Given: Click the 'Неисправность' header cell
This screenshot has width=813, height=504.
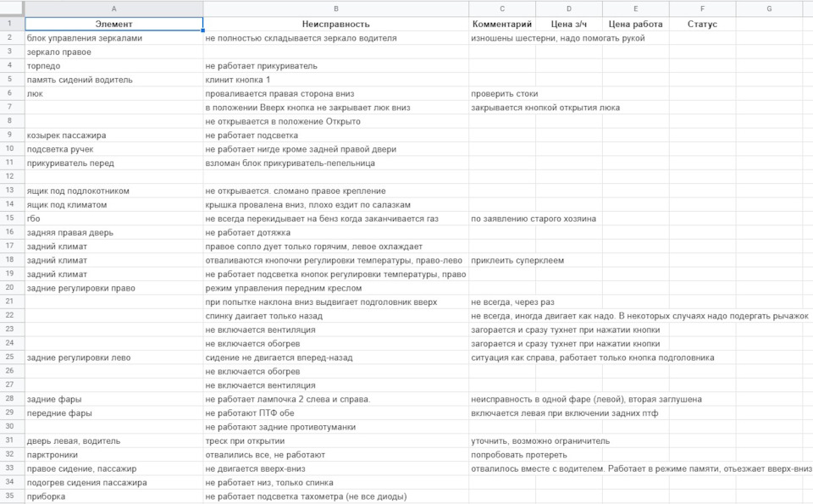Looking at the screenshot, I should click(x=336, y=24).
